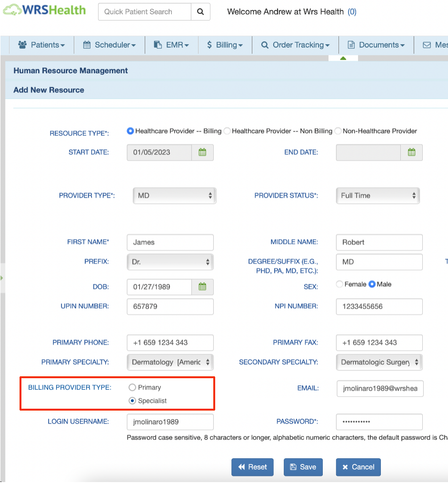
Task: Open the Billing menu
Action: [225, 45]
